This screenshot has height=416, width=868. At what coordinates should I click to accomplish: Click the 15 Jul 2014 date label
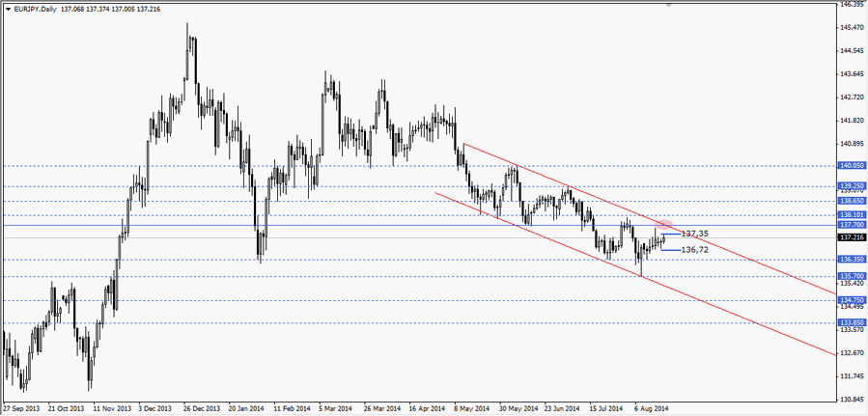pos(608,409)
